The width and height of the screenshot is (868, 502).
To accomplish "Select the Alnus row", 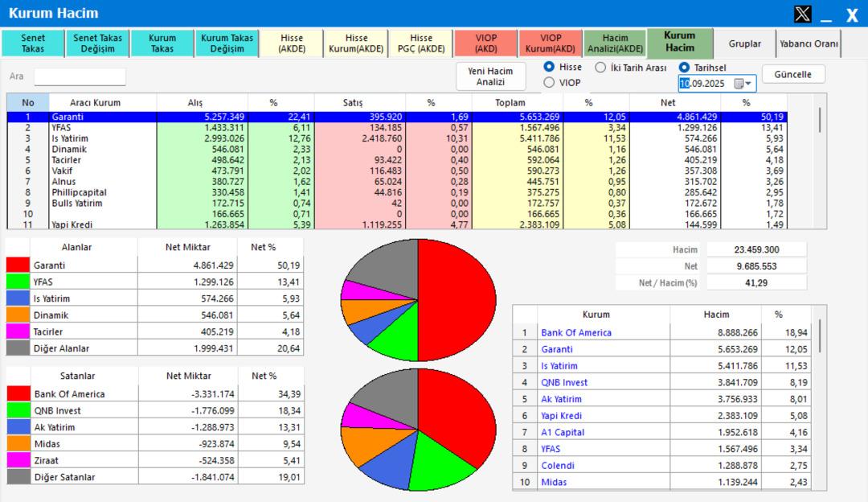I will (x=397, y=182).
